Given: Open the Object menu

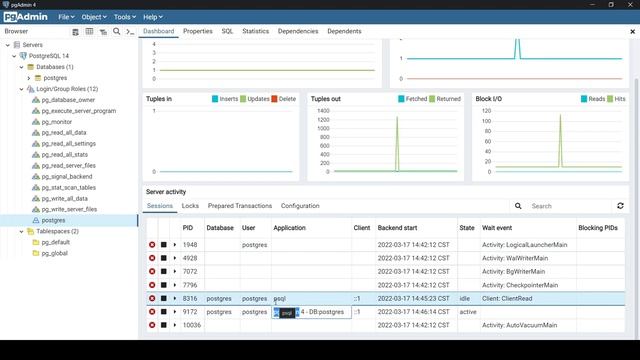Looking at the screenshot, I should pos(94,17).
